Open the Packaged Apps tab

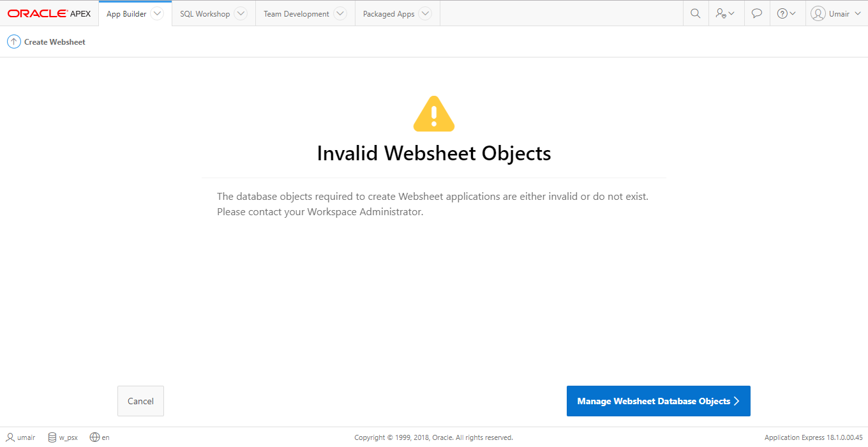click(389, 14)
